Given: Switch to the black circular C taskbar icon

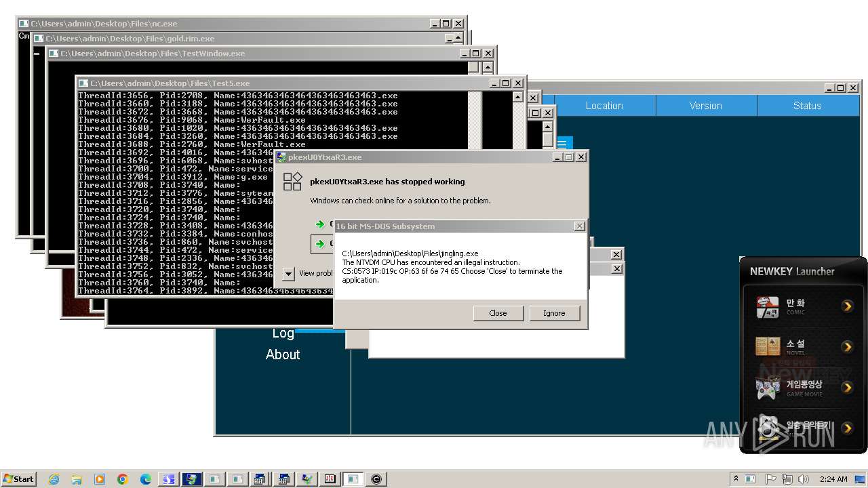Looking at the screenshot, I should 376,479.
